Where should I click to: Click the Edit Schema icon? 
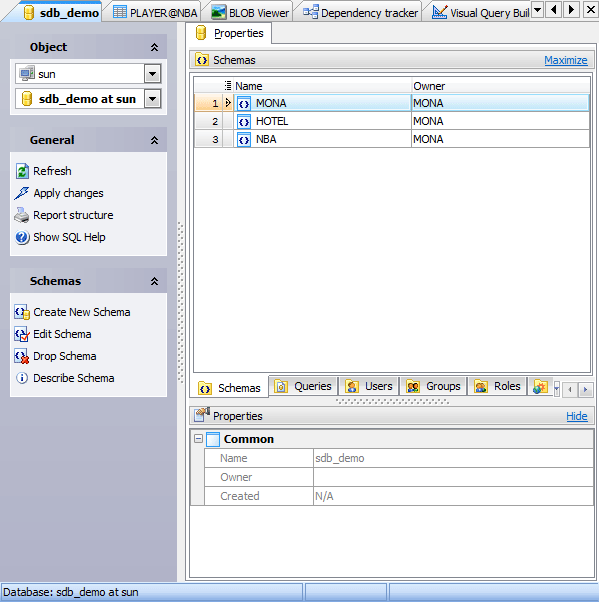coord(22,334)
